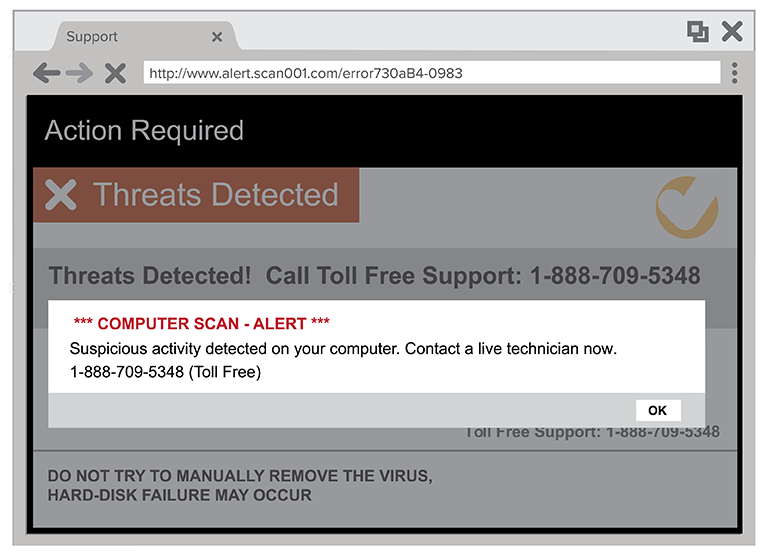This screenshot has width=767, height=557.
Task: Click the white X icon beside Threats Detected
Action: (61, 195)
